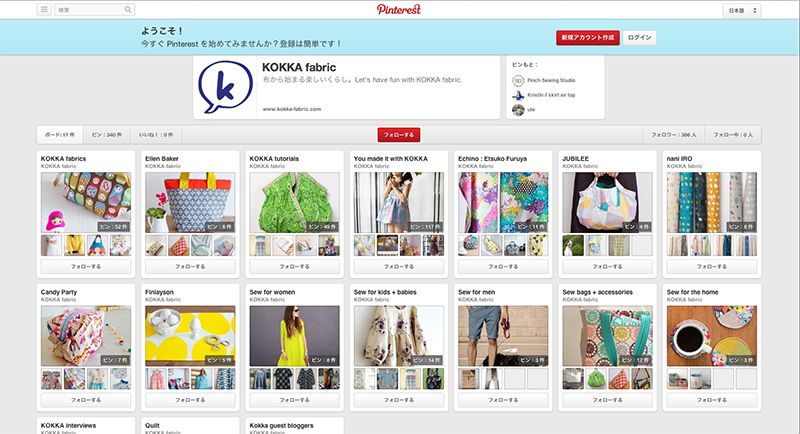Open Sew for women board cover
The image size is (800, 434).
(294, 336)
